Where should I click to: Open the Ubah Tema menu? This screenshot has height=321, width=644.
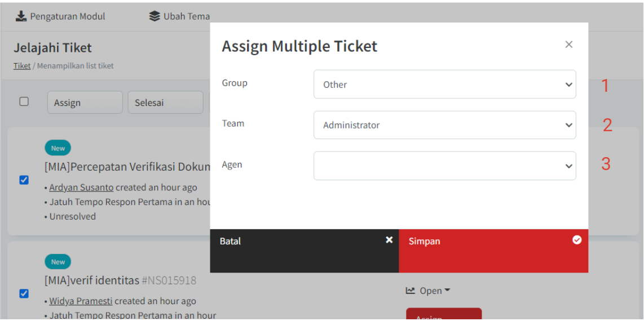[x=186, y=16]
